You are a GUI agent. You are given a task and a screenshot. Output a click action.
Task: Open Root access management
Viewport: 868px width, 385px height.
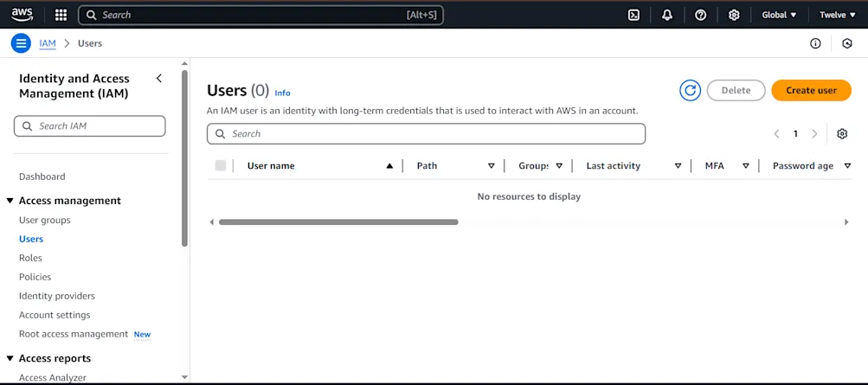coord(74,334)
